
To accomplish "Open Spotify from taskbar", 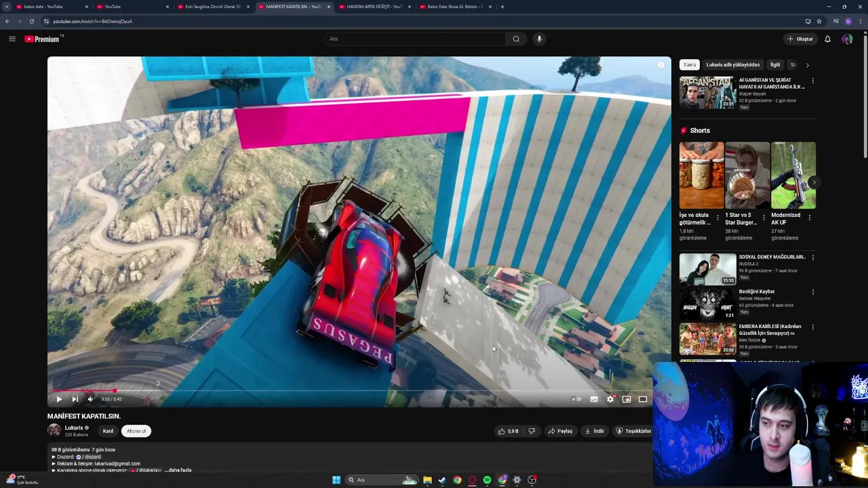I will [x=487, y=480].
